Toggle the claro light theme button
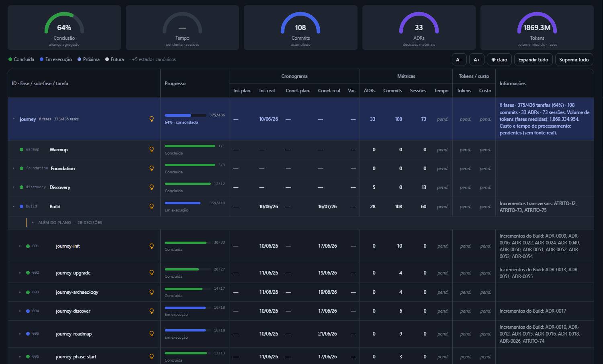The image size is (603, 364). tap(499, 59)
